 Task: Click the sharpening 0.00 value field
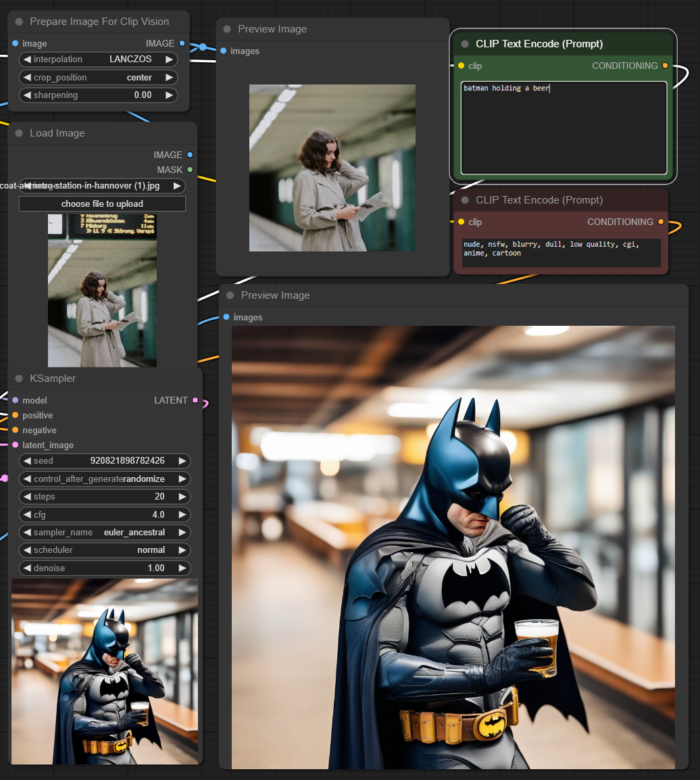98,95
